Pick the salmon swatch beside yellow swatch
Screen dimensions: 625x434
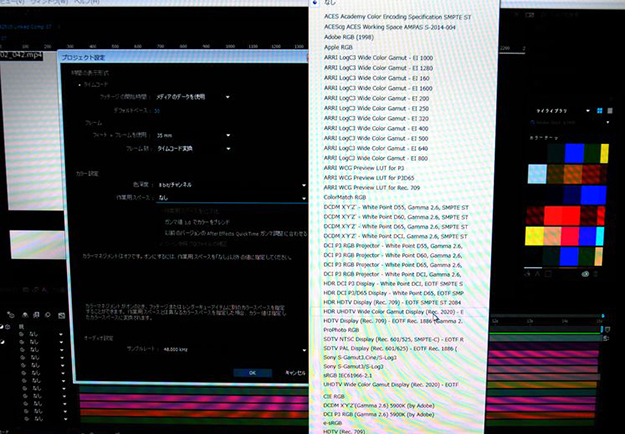click(552, 236)
